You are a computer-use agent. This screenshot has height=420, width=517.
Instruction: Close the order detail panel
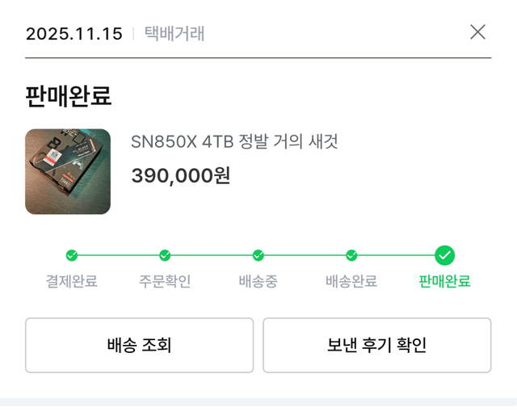(477, 32)
